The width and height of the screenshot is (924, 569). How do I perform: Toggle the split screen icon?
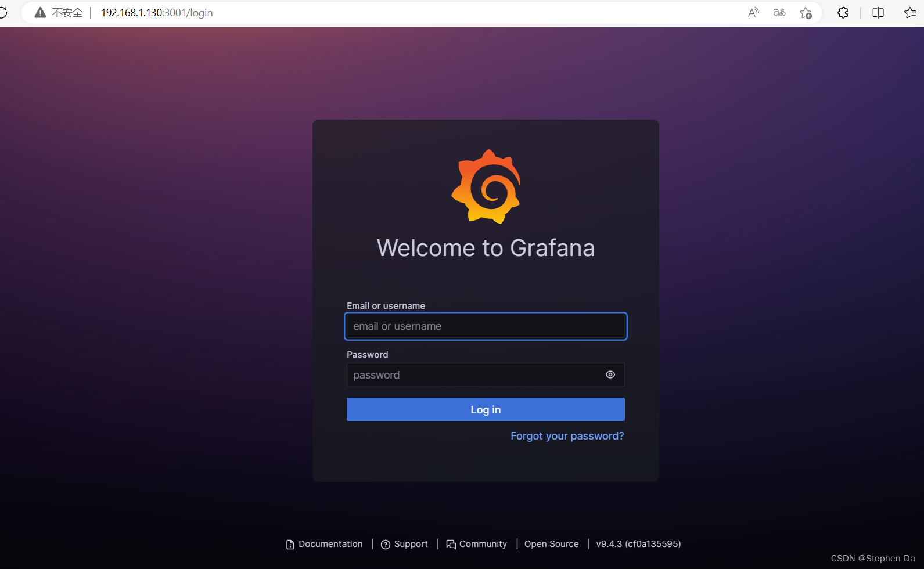[x=878, y=13]
